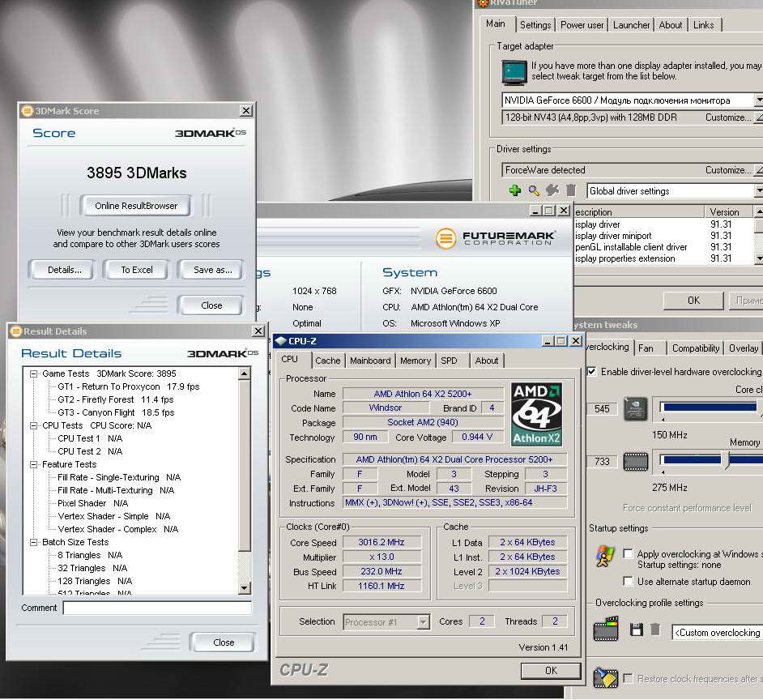The width and height of the screenshot is (763, 700).
Task: Click the restore clock frequencies icon
Action: coord(605,677)
